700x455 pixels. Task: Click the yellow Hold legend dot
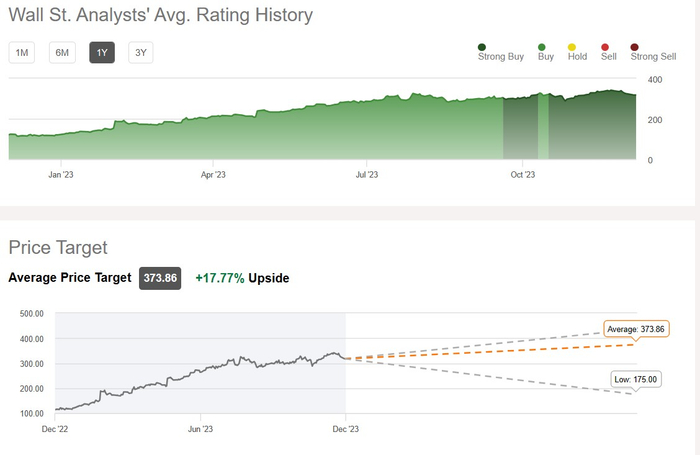click(572, 46)
